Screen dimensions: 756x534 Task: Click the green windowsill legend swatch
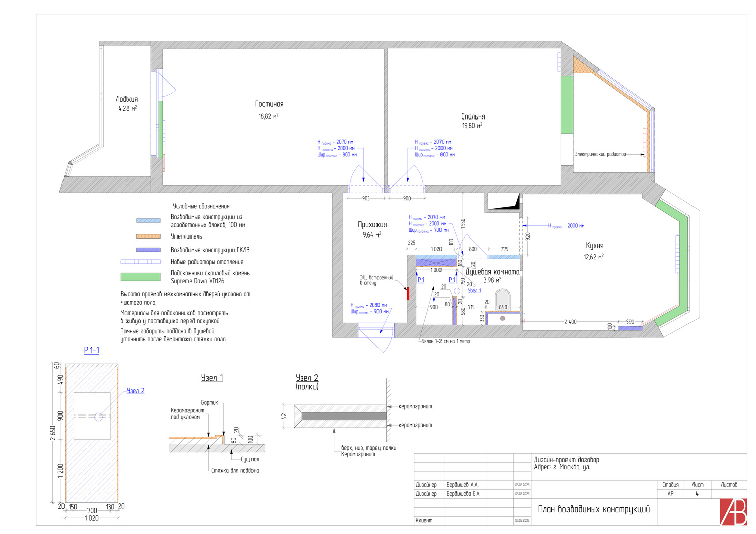tap(141, 277)
